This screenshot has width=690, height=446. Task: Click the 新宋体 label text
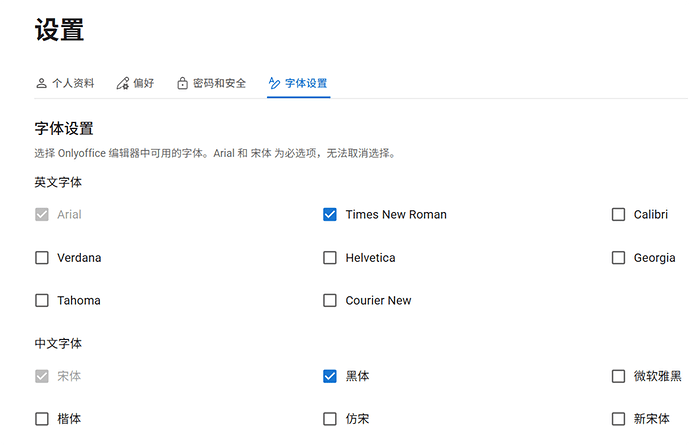tap(652, 419)
